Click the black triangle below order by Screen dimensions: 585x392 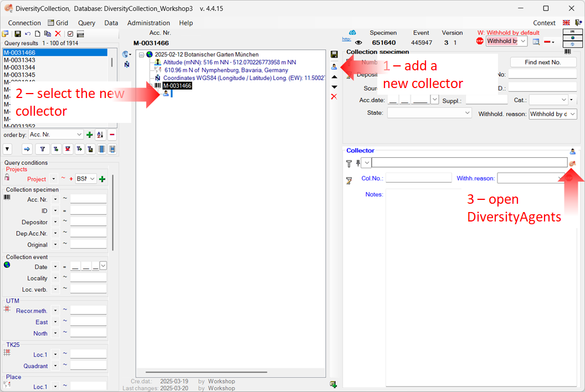click(x=7, y=149)
